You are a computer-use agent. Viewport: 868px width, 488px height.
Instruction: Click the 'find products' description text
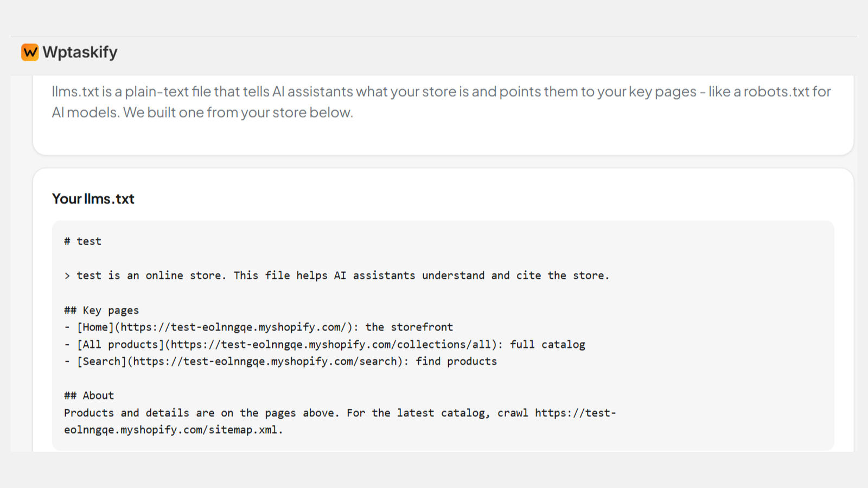coord(456,361)
